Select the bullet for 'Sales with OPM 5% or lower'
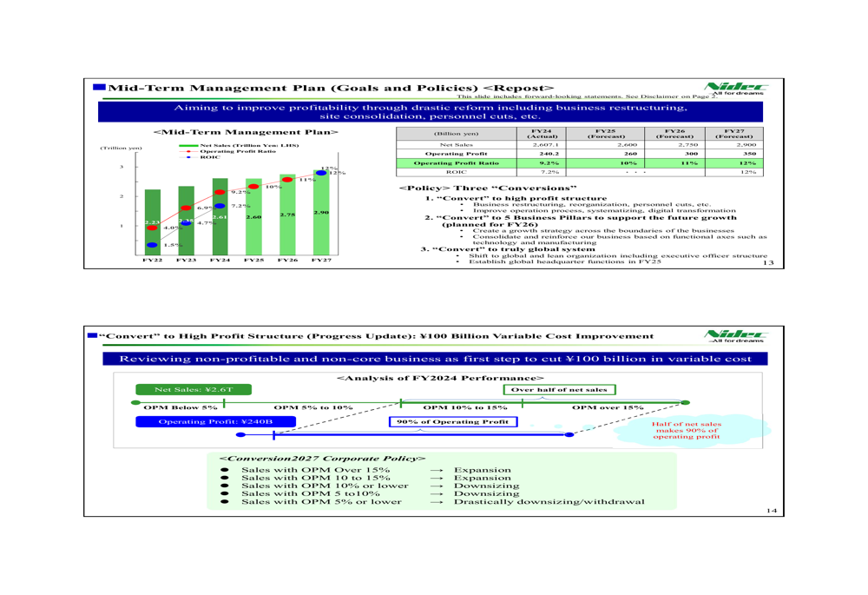This screenshot has width=868, height=595. [x=225, y=501]
